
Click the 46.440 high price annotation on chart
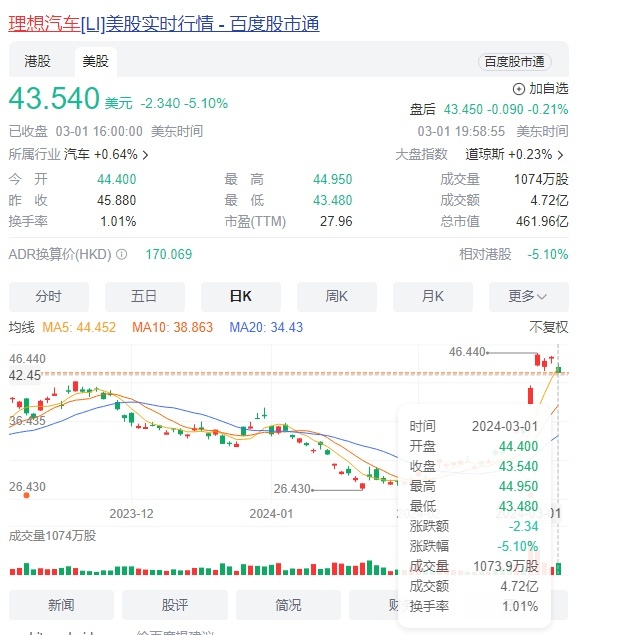[x=467, y=352]
